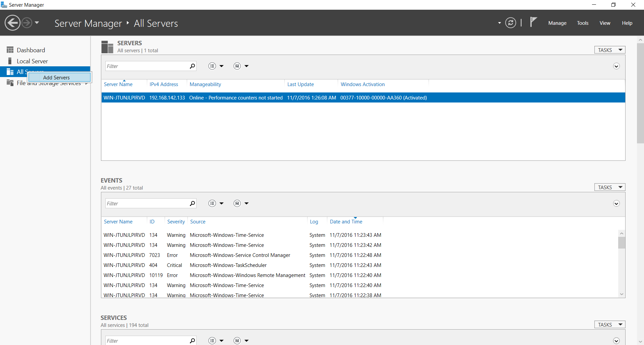The image size is (644, 345).
Task: Expand Events saved queries dropdown arrow
Action: (x=247, y=203)
